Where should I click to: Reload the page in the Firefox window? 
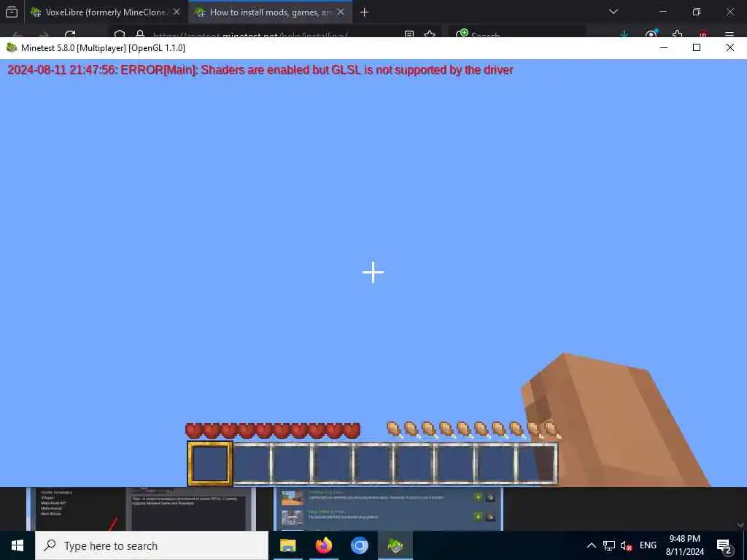coord(70,34)
